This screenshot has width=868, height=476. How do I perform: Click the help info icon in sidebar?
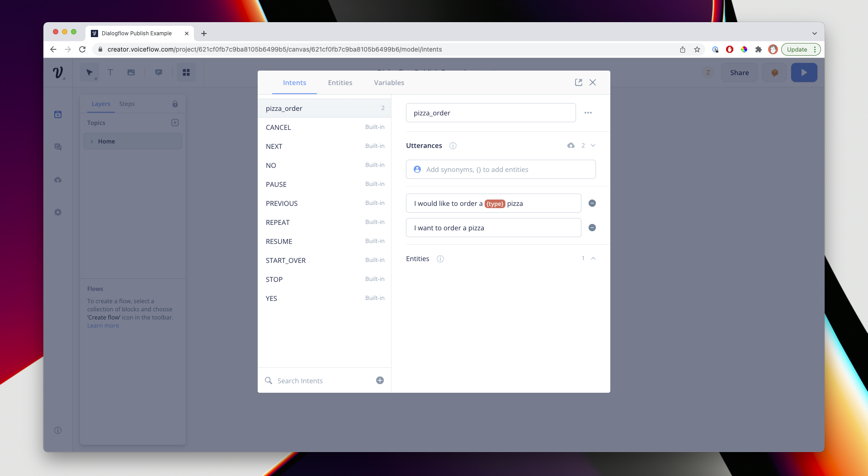click(x=58, y=430)
